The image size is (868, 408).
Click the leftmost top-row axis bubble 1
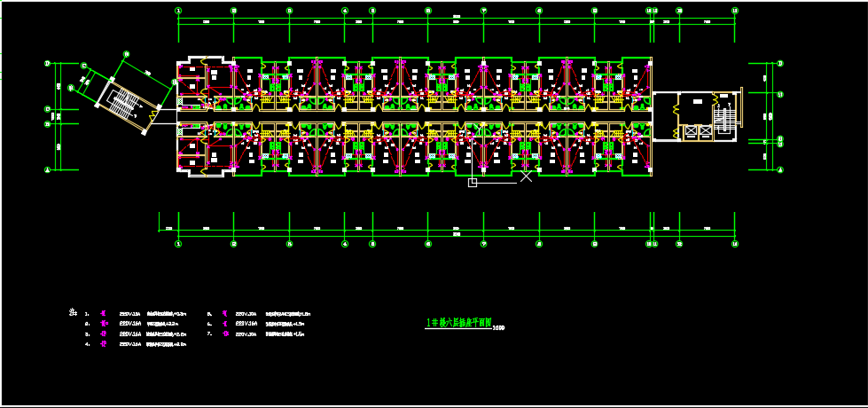[x=178, y=11]
